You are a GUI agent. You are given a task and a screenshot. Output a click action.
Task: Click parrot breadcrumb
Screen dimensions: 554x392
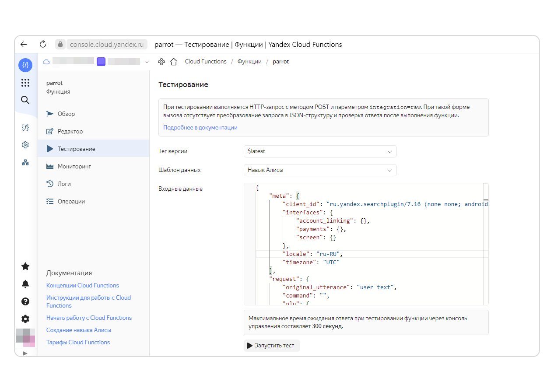pos(281,62)
